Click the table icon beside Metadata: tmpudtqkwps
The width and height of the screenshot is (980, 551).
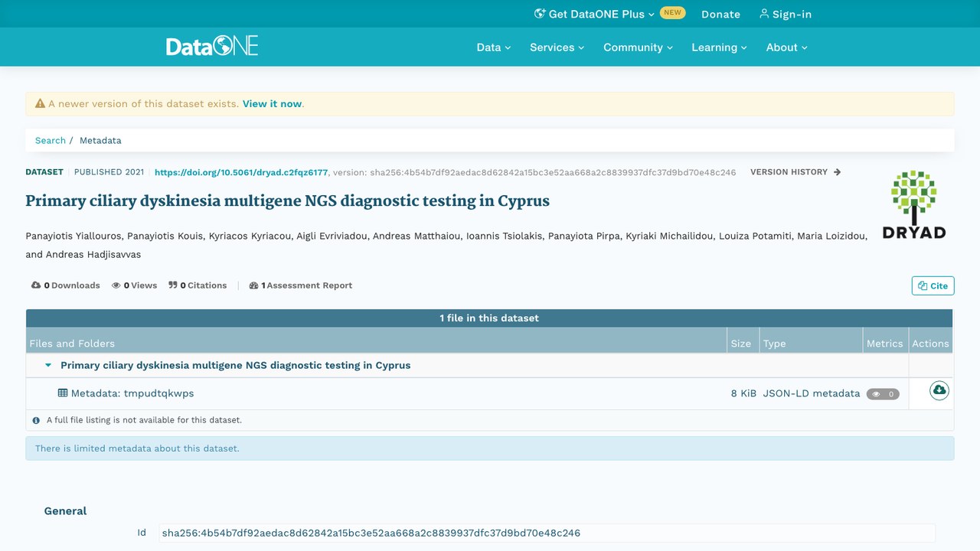[63, 393]
